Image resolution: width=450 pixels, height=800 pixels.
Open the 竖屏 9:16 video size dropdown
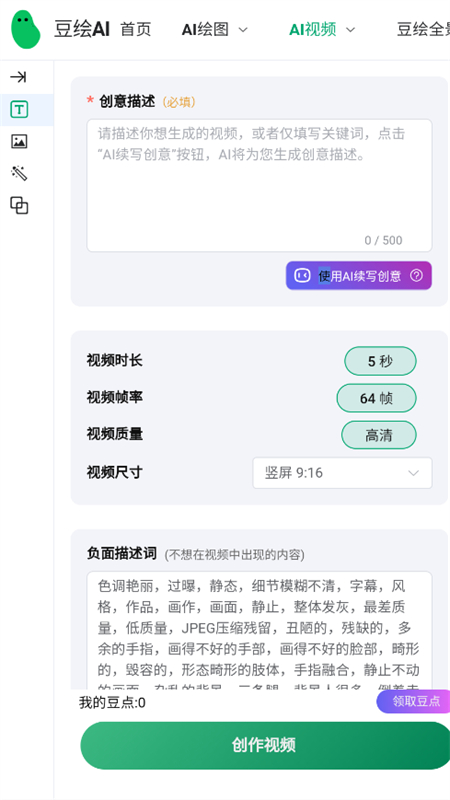pyautogui.click(x=342, y=472)
